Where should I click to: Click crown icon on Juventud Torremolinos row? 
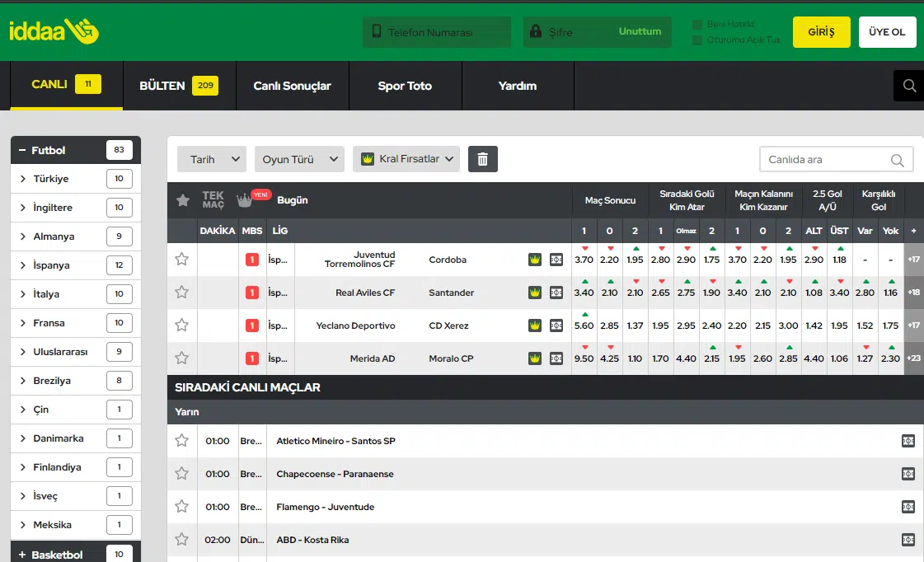(534, 260)
